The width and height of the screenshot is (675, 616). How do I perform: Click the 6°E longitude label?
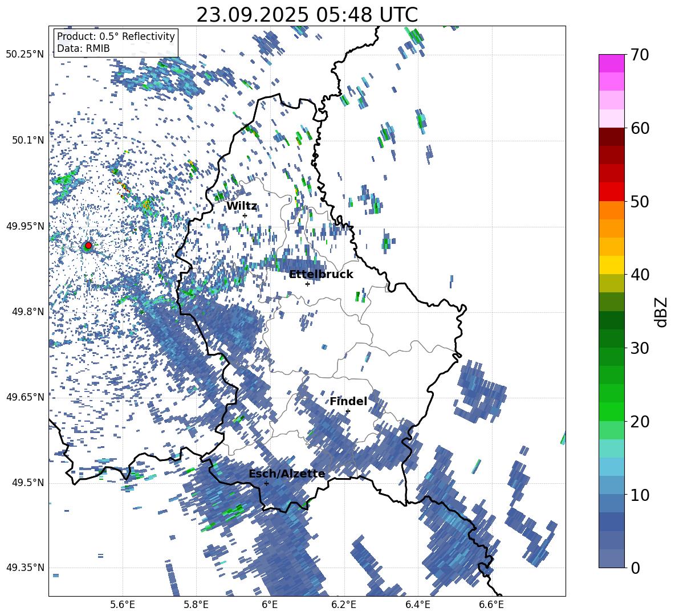pyautogui.click(x=270, y=605)
